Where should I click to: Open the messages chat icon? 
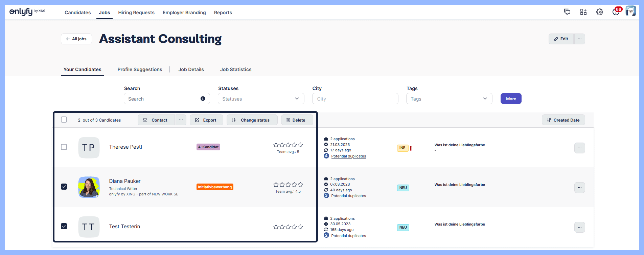point(567,12)
